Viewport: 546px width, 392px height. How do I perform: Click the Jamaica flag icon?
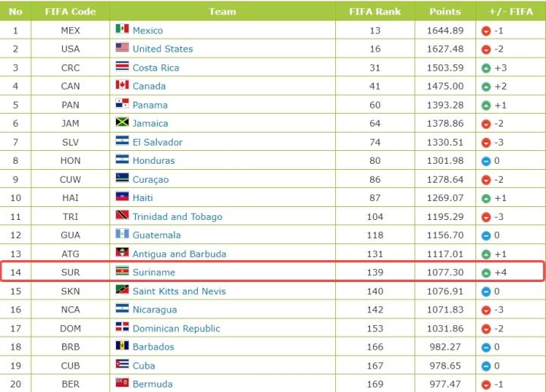pyautogui.click(x=122, y=123)
